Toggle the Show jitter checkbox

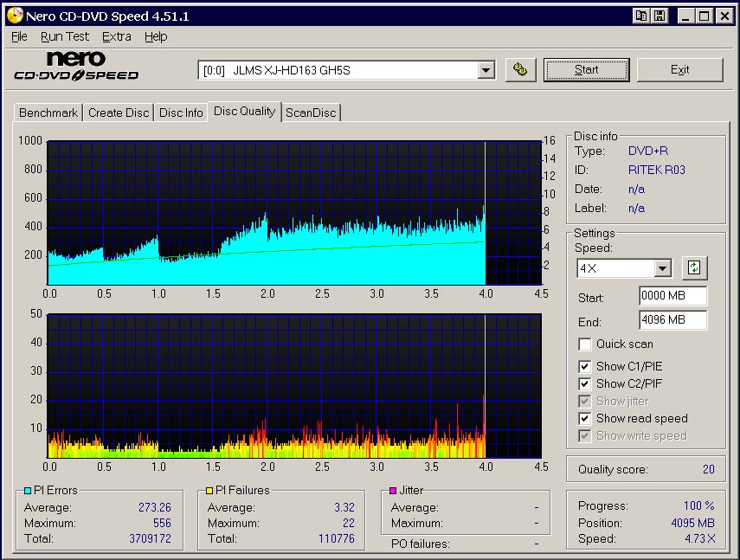585,401
